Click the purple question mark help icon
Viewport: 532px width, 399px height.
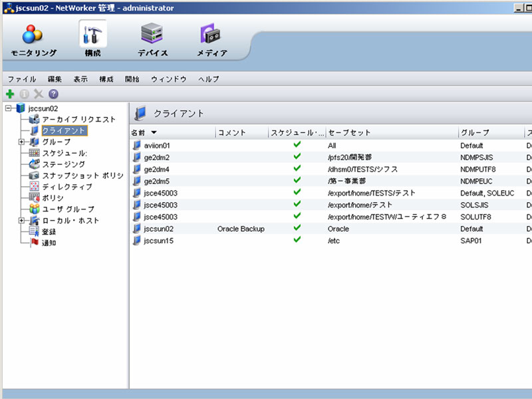point(53,94)
